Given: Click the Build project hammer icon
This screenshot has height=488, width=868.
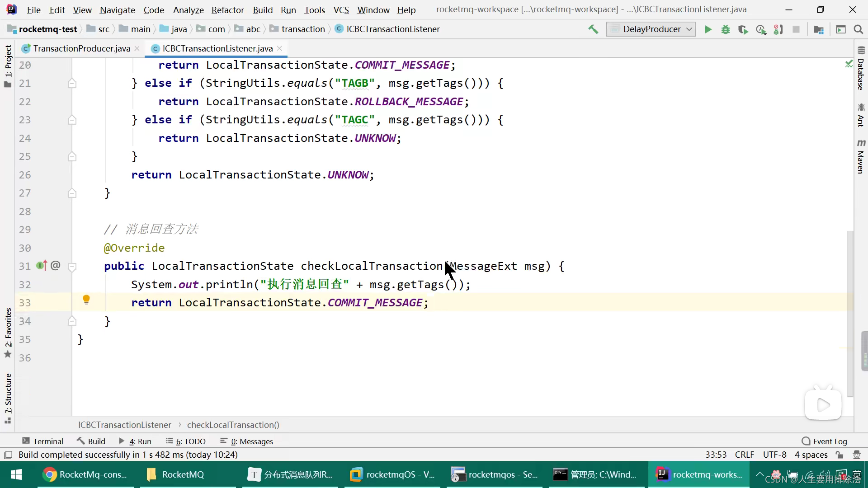Looking at the screenshot, I should click(593, 29).
